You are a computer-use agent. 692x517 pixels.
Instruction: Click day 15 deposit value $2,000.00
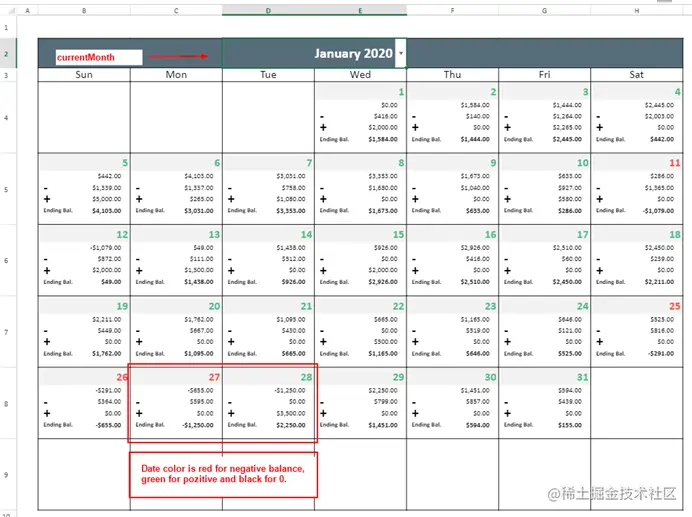coord(383,270)
